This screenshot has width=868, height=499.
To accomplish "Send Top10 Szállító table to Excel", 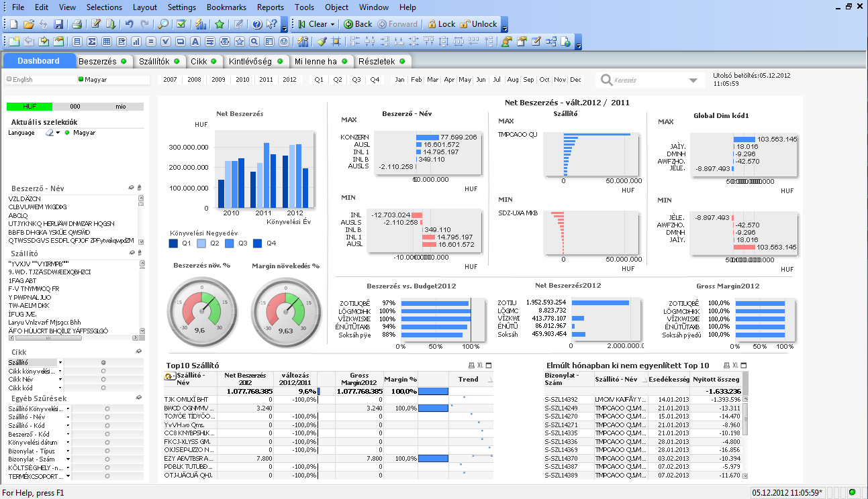I will point(480,365).
